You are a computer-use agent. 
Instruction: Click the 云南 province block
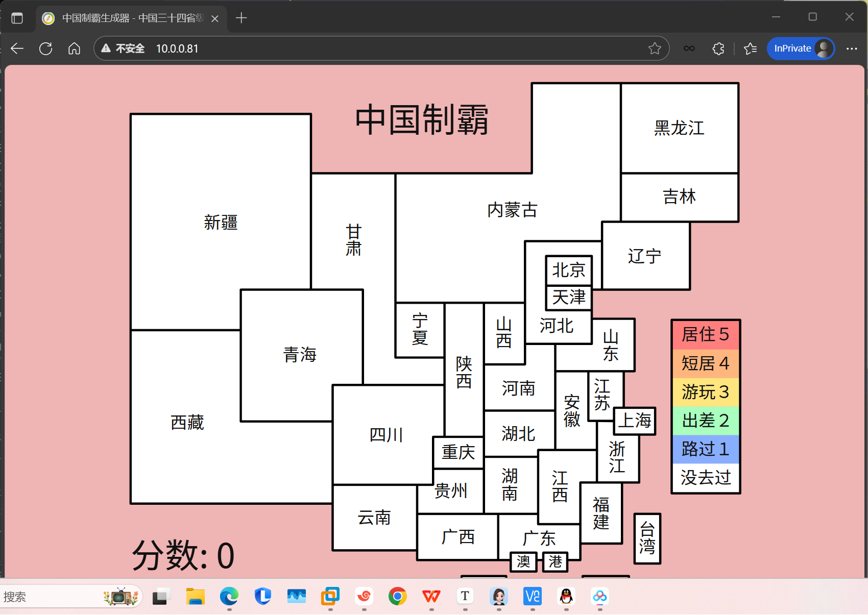pyautogui.click(x=374, y=518)
